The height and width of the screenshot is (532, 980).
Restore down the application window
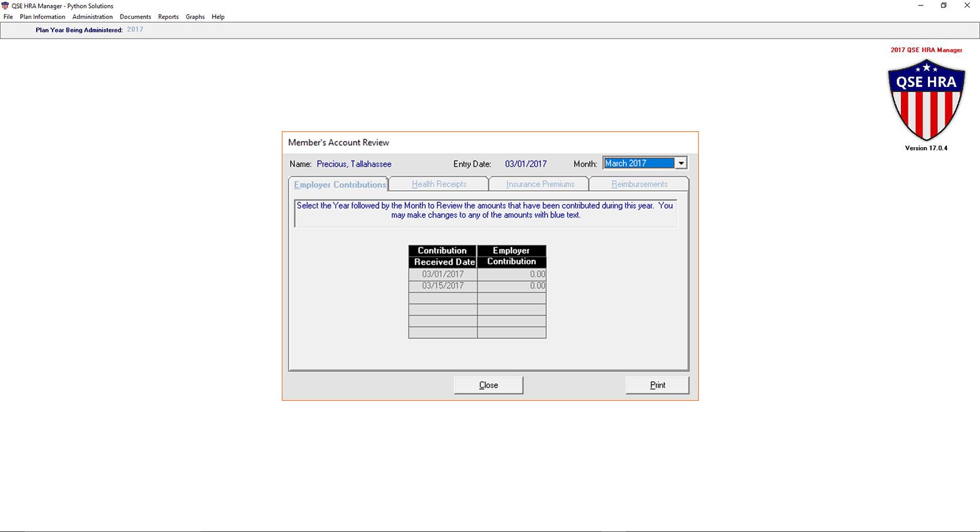[943, 6]
